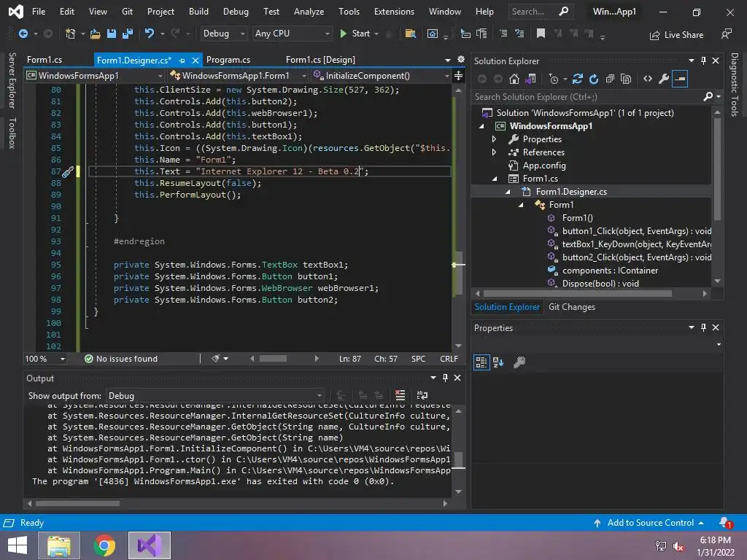Click the screwdriver quick actions icon on line 87

[68, 172]
